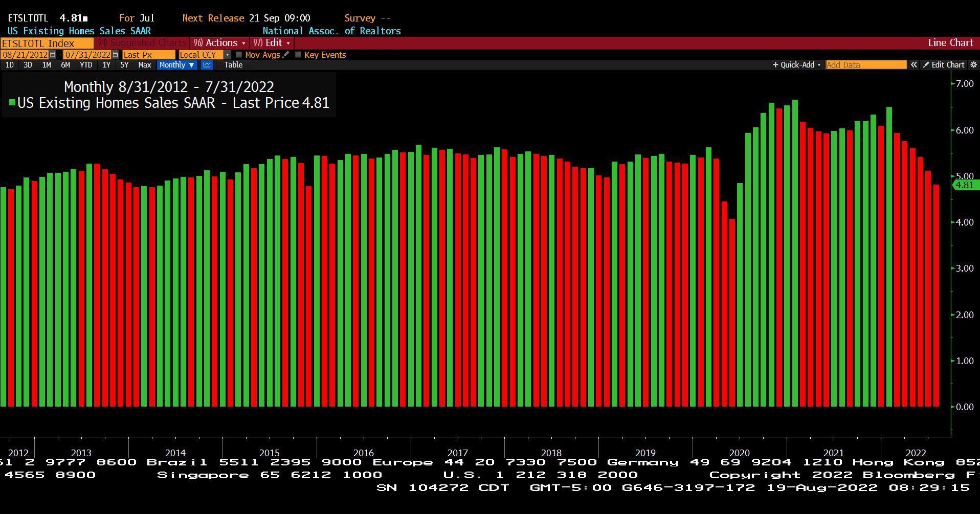Click the Edit Chart pencil button
Viewport: 980px width, 514px height.
click(944, 65)
